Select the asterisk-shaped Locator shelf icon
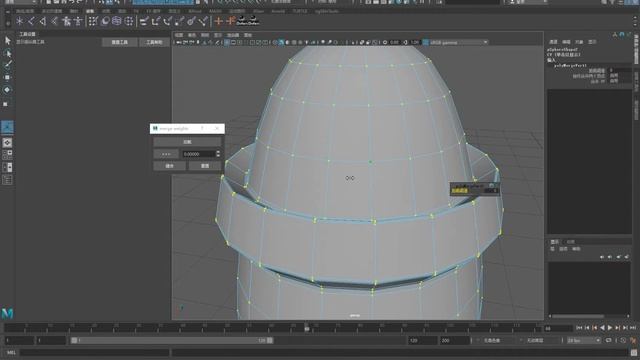Viewport: 640px width, 360px height. [19, 21]
